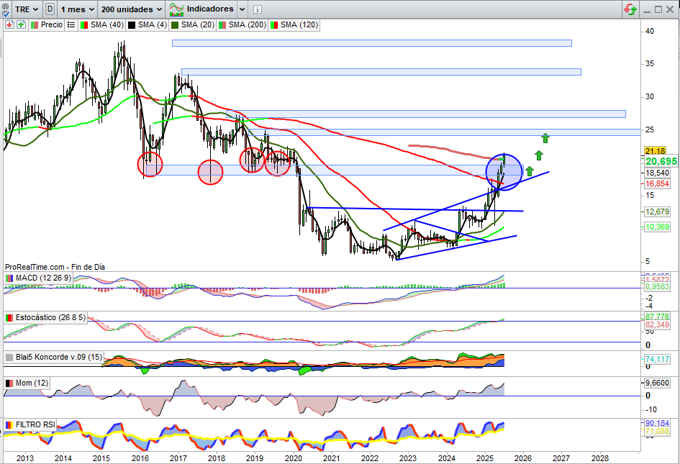The height and width of the screenshot is (464, 680).
Task: Click the 2025 label on time axis
Action: pyautogui.click(x=485, y=458)
